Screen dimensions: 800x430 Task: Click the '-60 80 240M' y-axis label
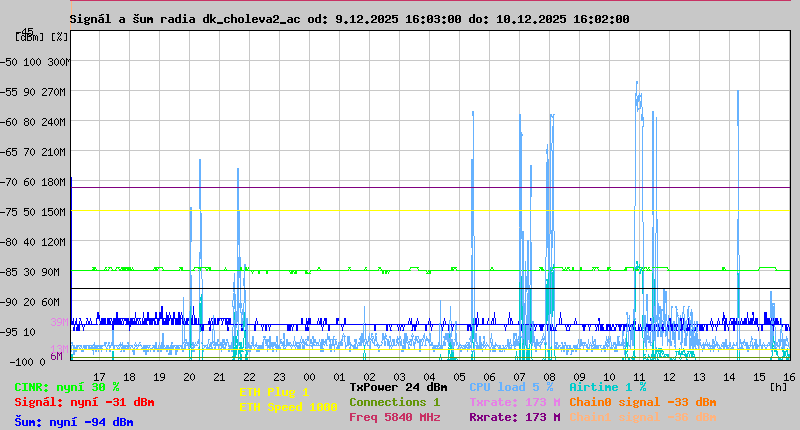click(33, 122)
